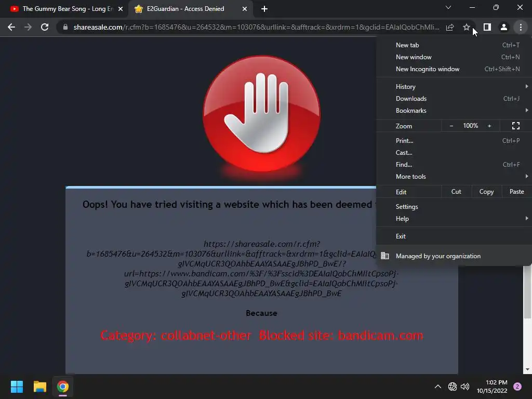The width and height of the screenshot is (532, 399).
Task: Open the tab search chevron
Action: point(448,7)
